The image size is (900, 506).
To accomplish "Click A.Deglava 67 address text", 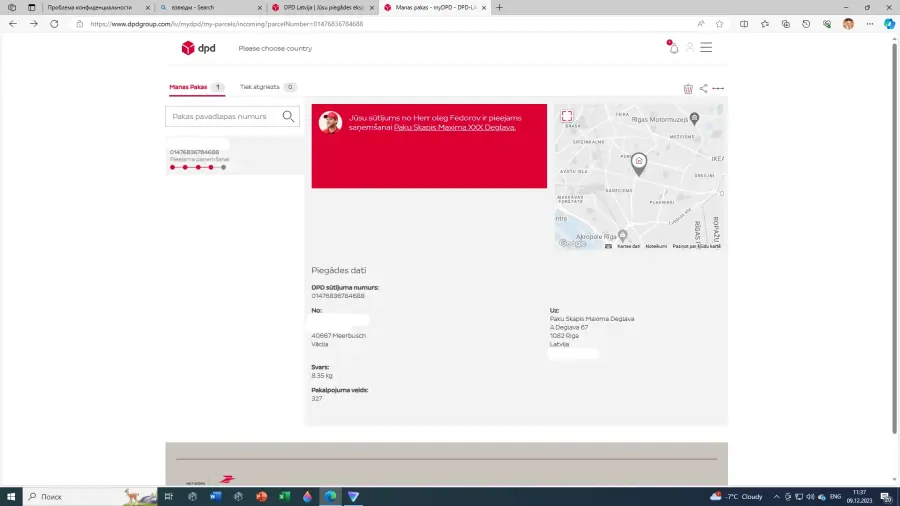I will [x=569, y=327].
